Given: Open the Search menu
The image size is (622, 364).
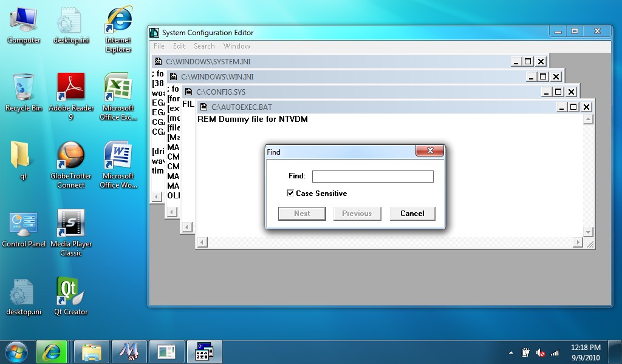Looking at the screenshot, I should click(x=204, y=45).
